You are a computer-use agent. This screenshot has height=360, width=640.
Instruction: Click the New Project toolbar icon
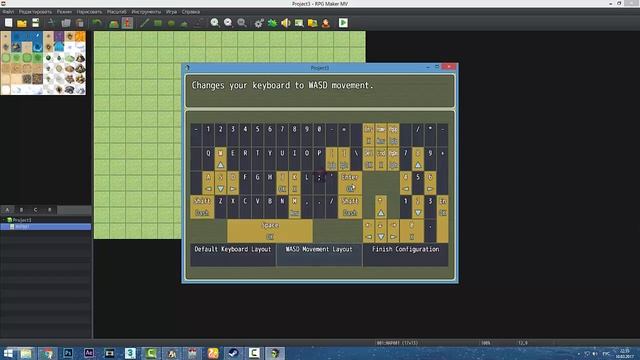(x=9, y=23)
